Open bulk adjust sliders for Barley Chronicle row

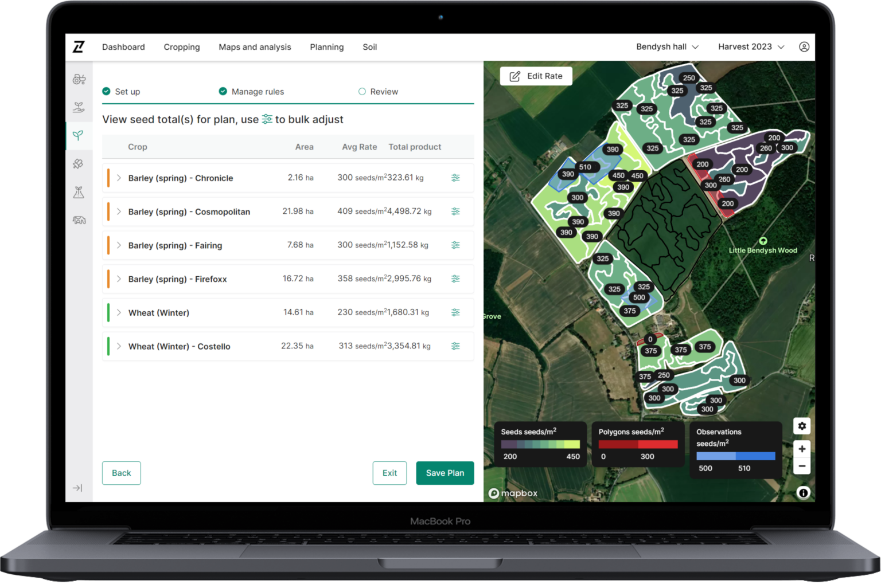click(x=456, y=178)
